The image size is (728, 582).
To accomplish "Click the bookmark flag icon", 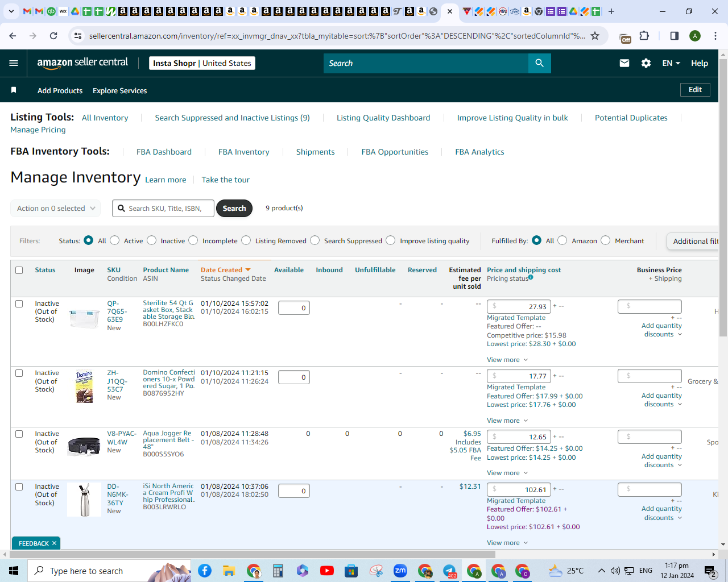I will 14,90.
